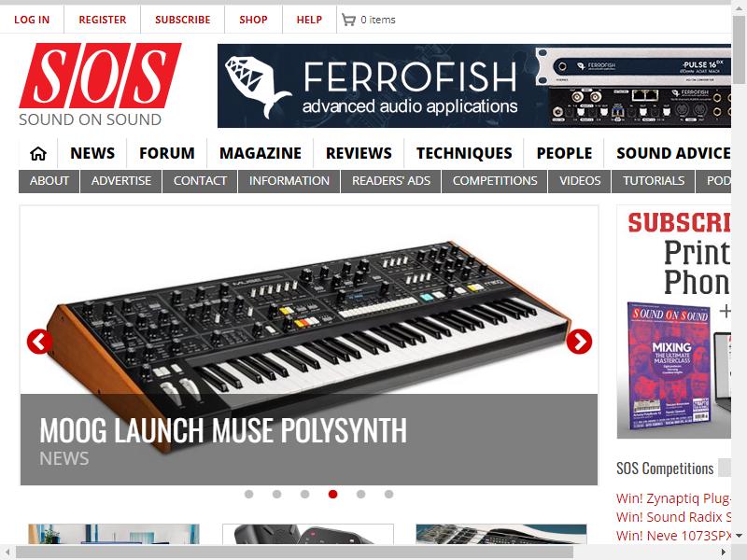The height and width of the screenshot is (560, 747).
Task: Advance carousel with right arrow button
Action: pos(579,342)
